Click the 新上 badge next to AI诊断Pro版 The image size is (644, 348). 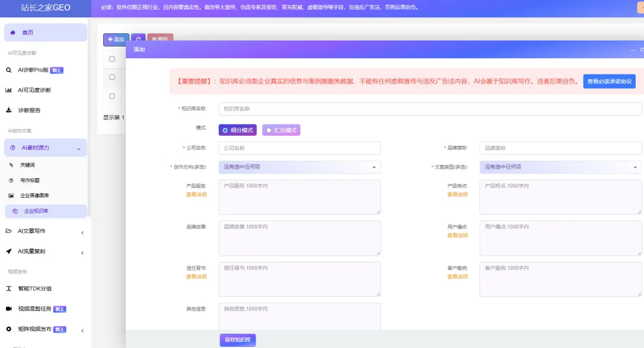click(x=57, y=70)
